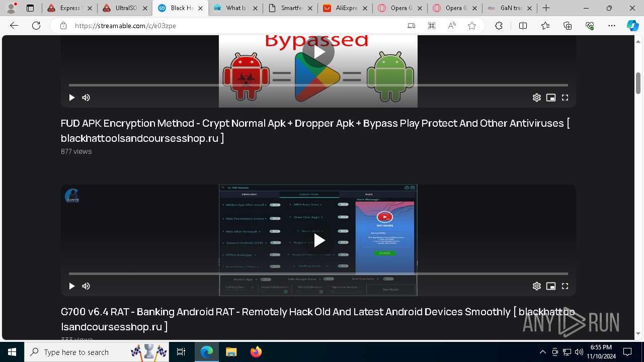Switch to the GaN tra tab
The height and width of the screenshot is (362, 644).
coord(510,8)
